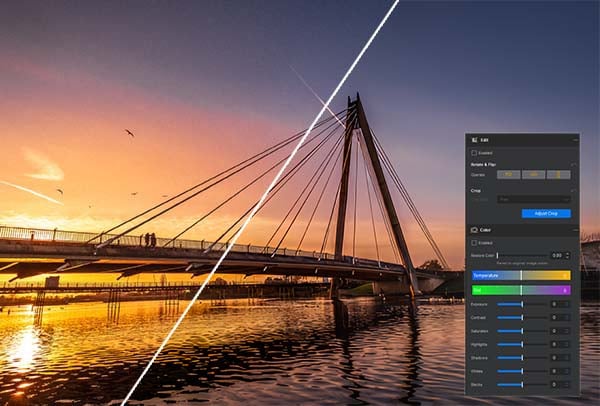Click the Blacks slider
Screen dimensions: 600x406
522,385
